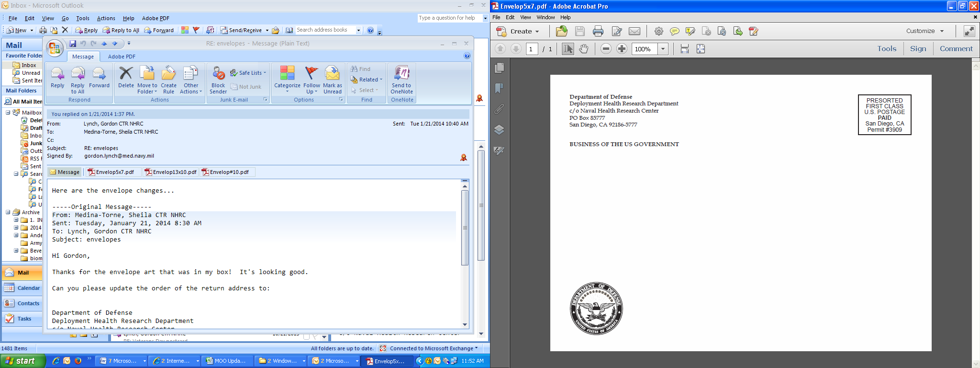Click Print icon in Outlook main toolbar
This screenshot has width=980, height=368.
click(x=43, y=30)
